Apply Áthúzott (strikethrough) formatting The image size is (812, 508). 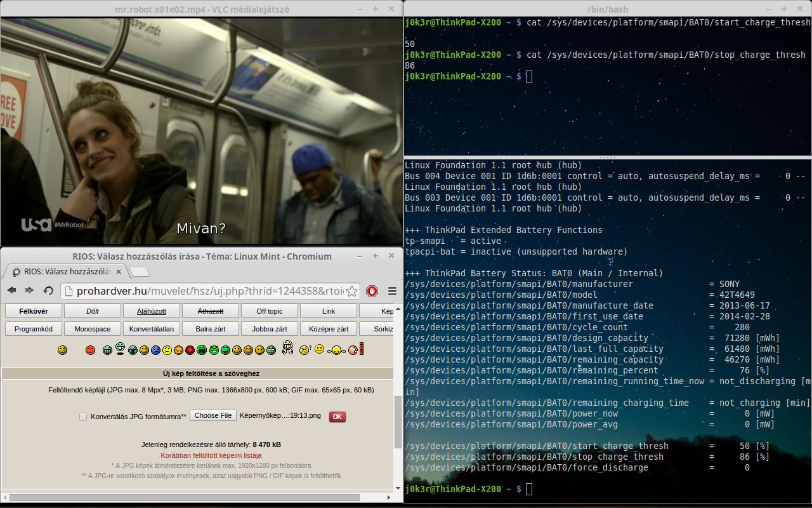[x=211, y=311]
